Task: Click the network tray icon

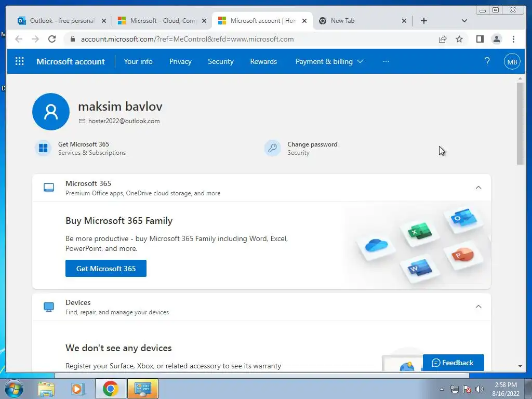Action: pyautogui.click(x=454, y=389)
